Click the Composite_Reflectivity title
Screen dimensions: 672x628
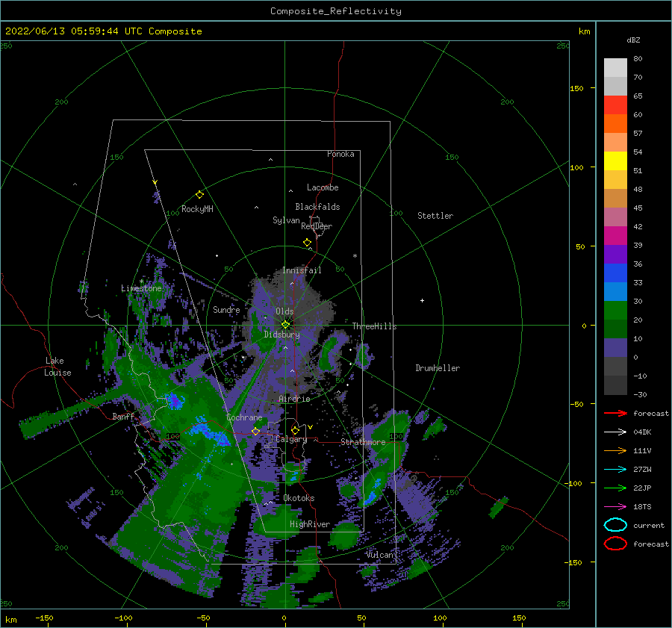pyautogui.click(x=336, y=11)
